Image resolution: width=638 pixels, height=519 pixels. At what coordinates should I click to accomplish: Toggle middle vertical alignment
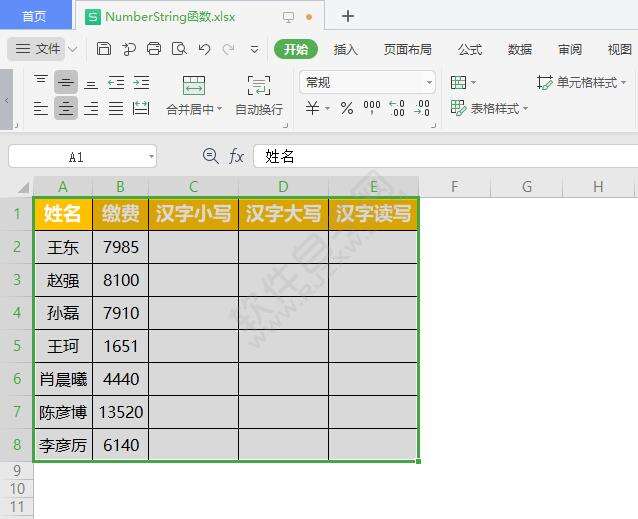pyautogui.click(x=66, y=82)
